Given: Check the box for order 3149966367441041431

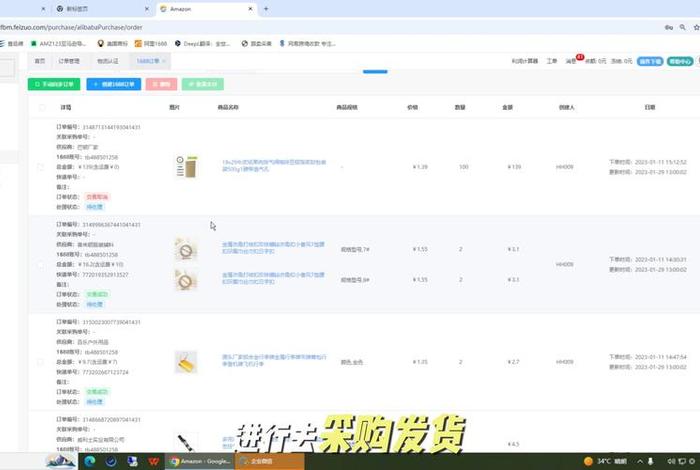Looking at the screenshot, I should [x=40, y=265].
